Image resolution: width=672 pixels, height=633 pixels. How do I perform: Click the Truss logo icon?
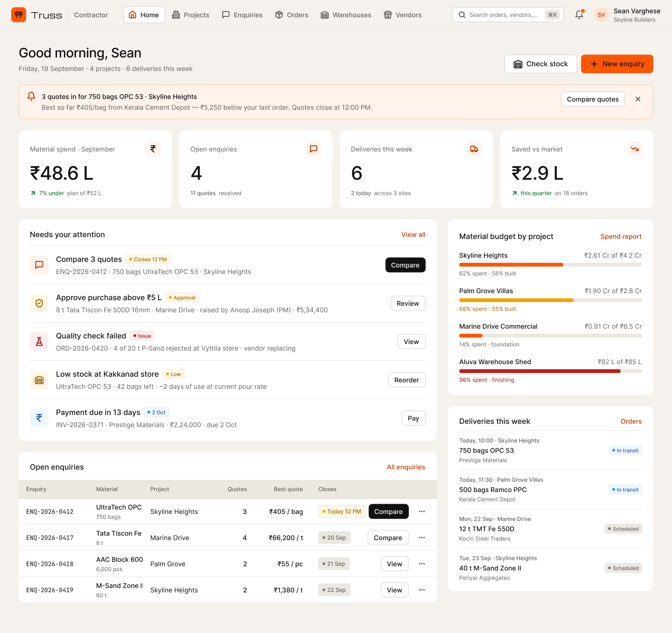[x=19, y=15]
